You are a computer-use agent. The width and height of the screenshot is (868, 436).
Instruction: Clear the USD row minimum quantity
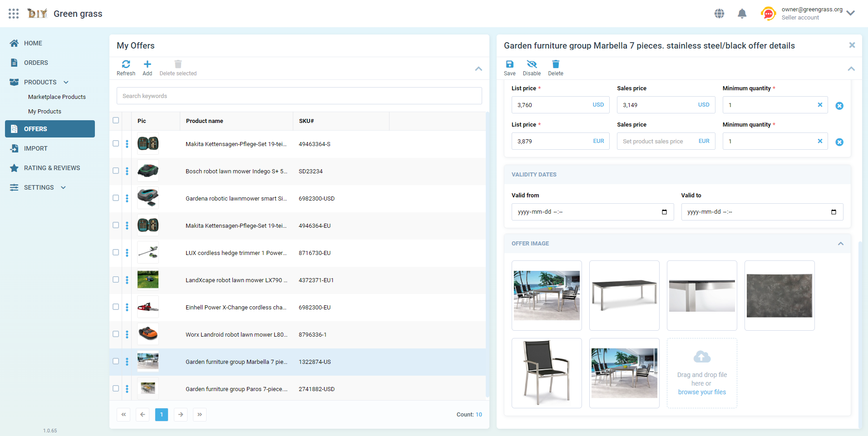[820, 105]
